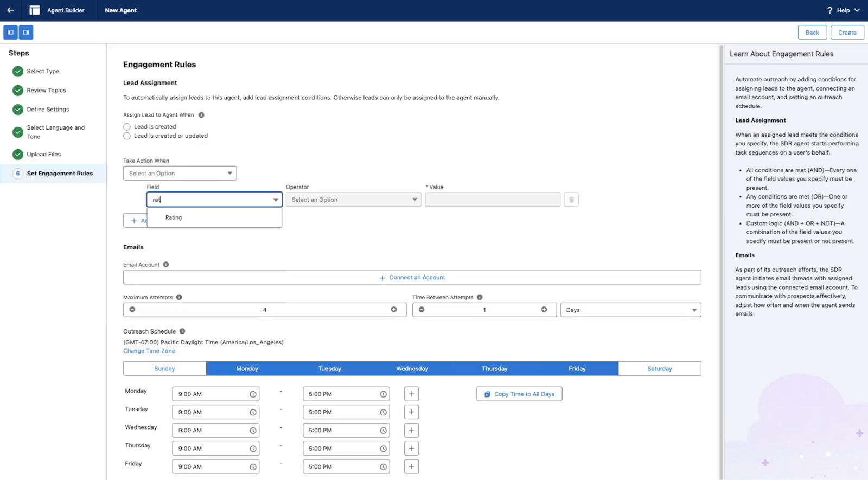The width and height of the screenshot is (868, 480).
Task: Click info icon next to Outreach Schedule
Action: click(182, 331)
